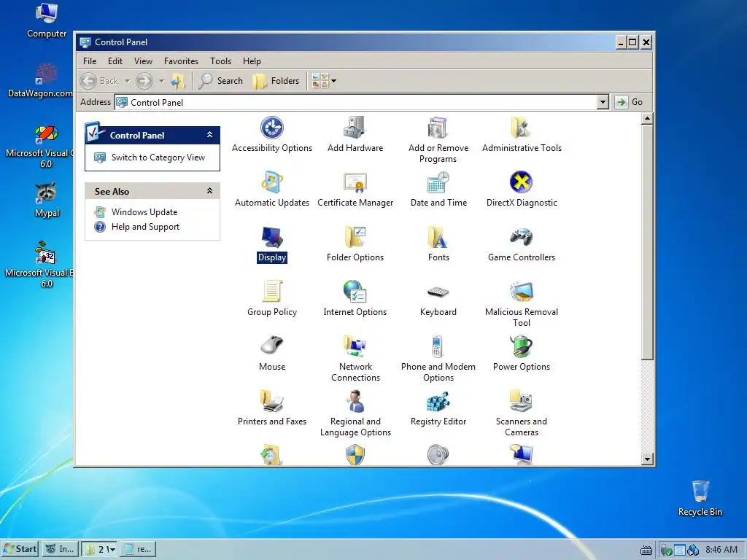Collapse the Control Panel task pane
Image resolution: width=747 pixels, height=560 pixels.
209,135
